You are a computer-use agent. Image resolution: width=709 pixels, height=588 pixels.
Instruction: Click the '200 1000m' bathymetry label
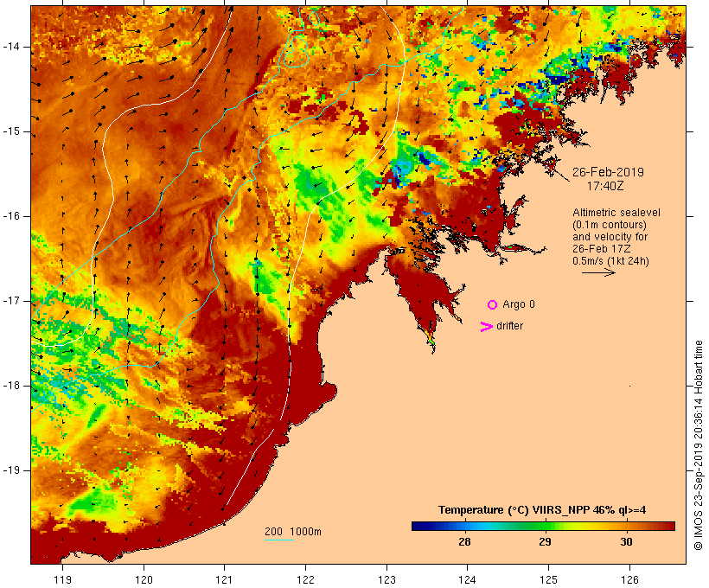tap(293, 532)
